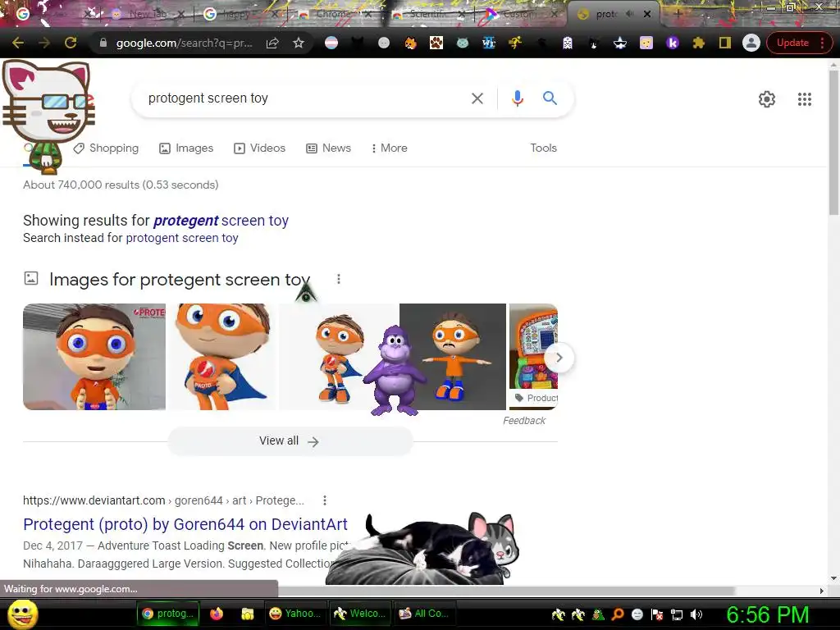
Task: Open the folder icon in the taskbar
Action: [x=247, y=614]
